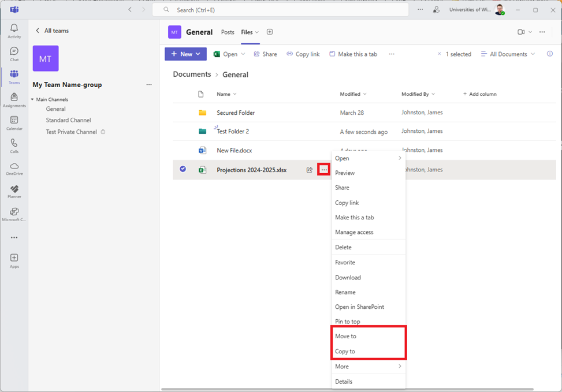Image resolution: width=562 pixels, height=392 pixels.
Task: Click Copy link in the toolbar
Action: tap(303, 54)
